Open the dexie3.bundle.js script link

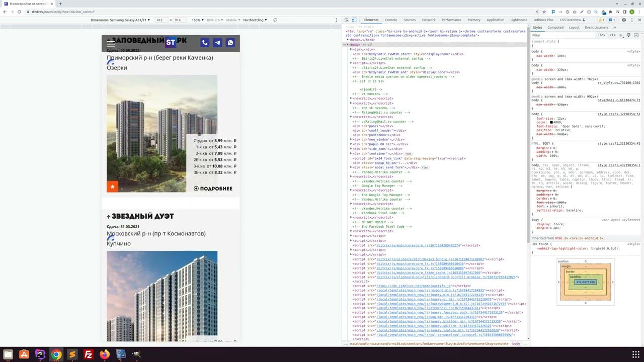tap(430, 259)
